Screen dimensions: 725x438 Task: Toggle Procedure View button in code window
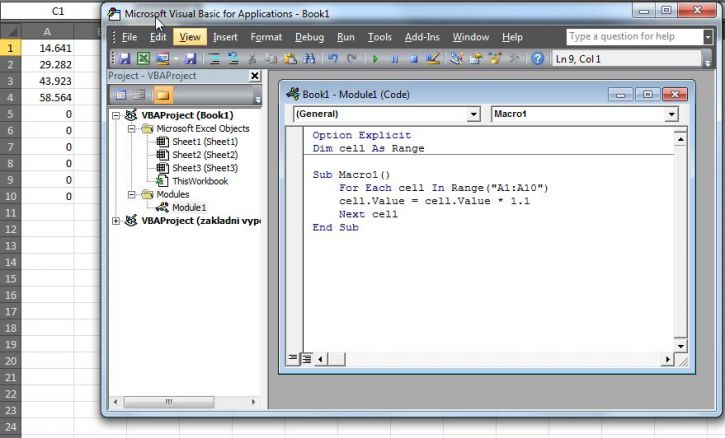coord(292,358)
